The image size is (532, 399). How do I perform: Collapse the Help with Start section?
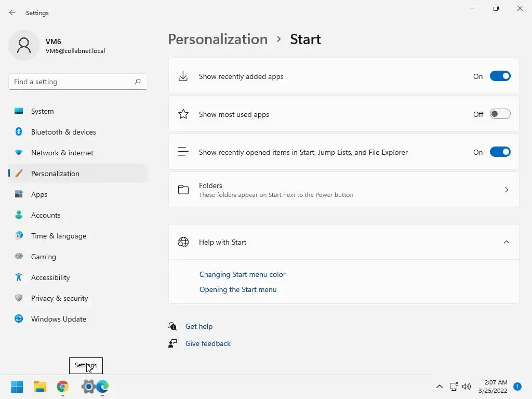pos(507,242)
